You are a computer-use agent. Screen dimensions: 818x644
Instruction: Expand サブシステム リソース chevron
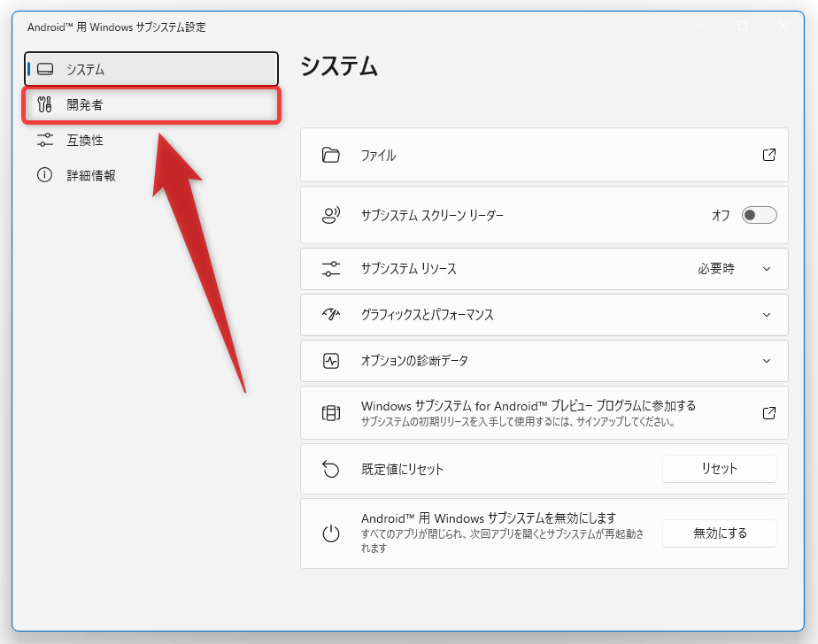(767, 269)
